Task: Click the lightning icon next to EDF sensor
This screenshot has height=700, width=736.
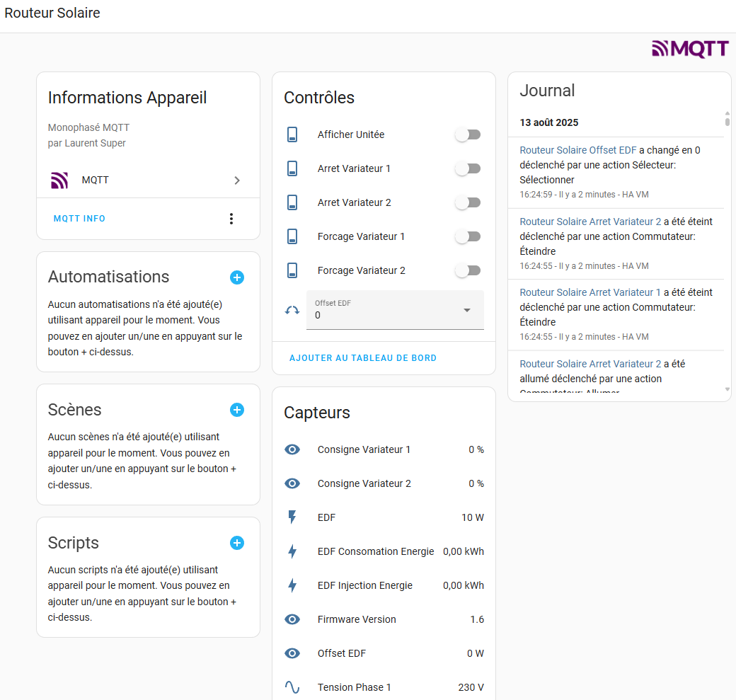Action: 292,517
